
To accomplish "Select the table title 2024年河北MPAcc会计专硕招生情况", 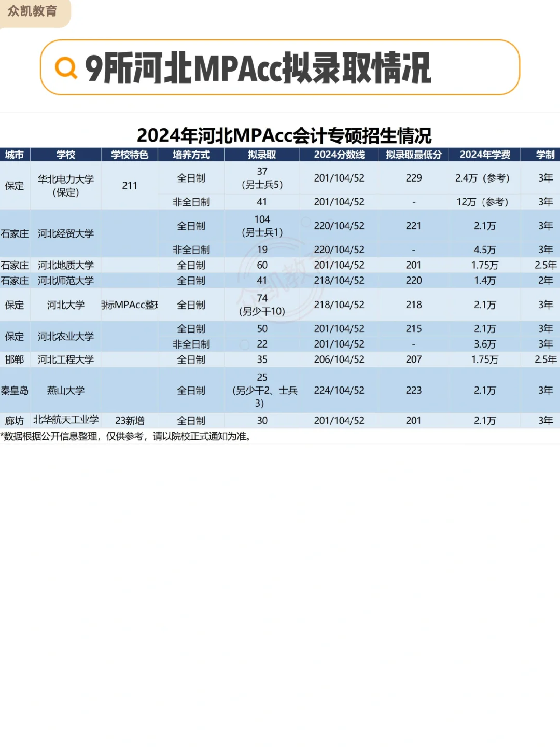I will point(284,135).
